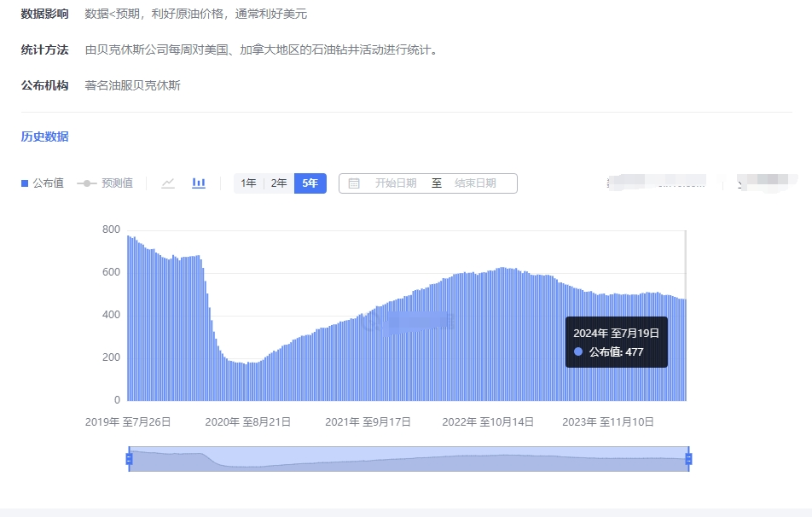Click the right handle of range slider
Image resolution: width=812 pixels, height=517 pixels.
pyautogui.click(x=688, y=459)
